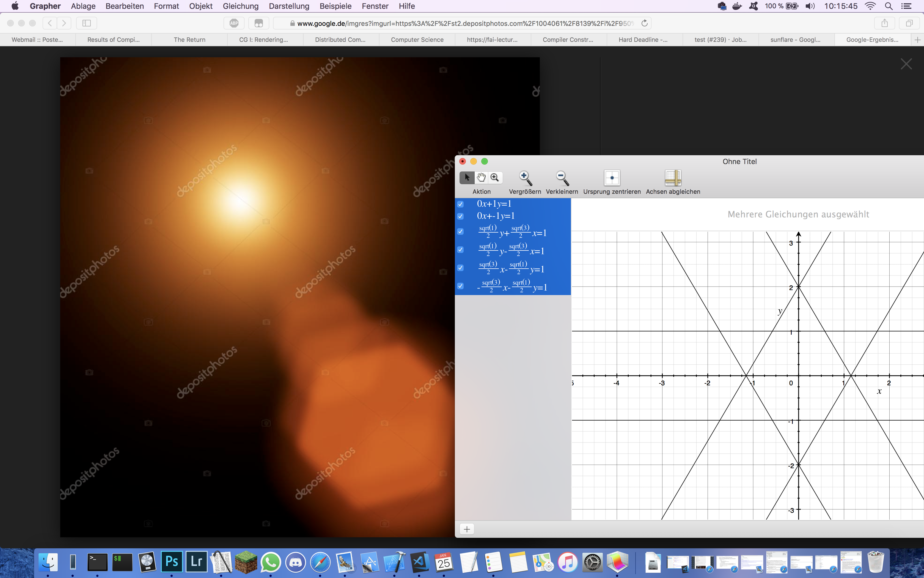Open Notification Center in menu bar

click(x=906, y=6)
